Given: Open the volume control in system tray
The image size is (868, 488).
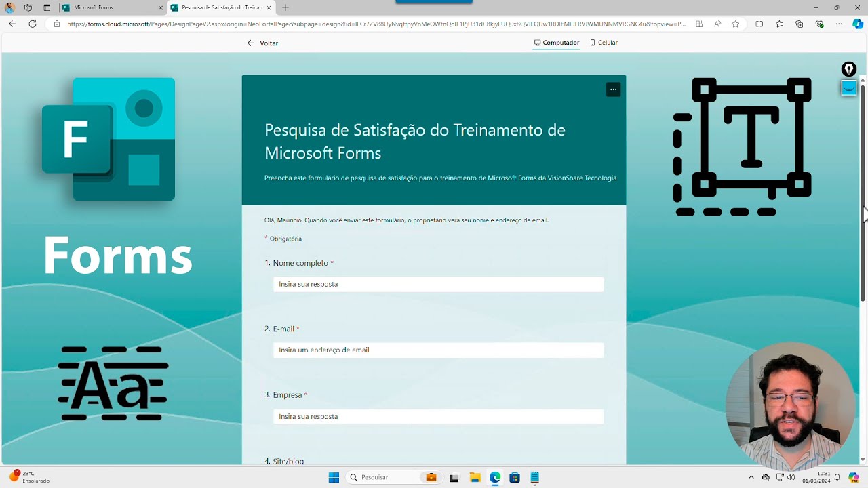Looking at the screenshot, I should pos(791,477).
